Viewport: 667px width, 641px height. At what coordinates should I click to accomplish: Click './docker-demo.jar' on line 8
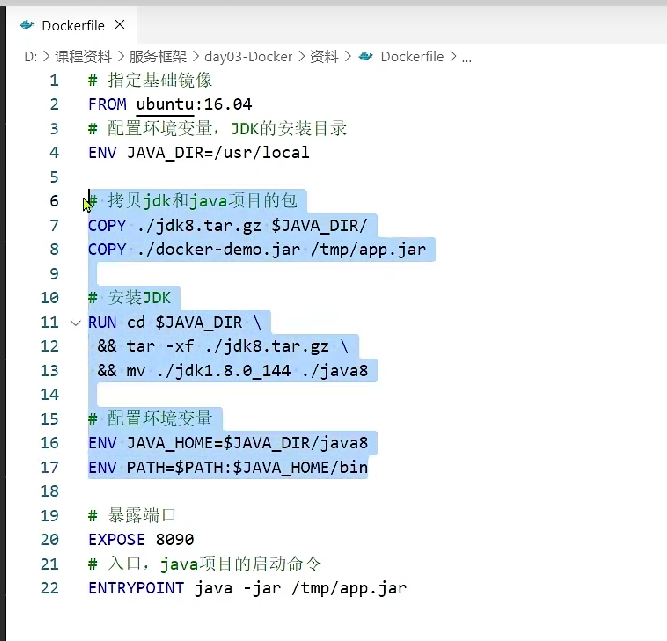pyautogui.click(x=219, y=249)
